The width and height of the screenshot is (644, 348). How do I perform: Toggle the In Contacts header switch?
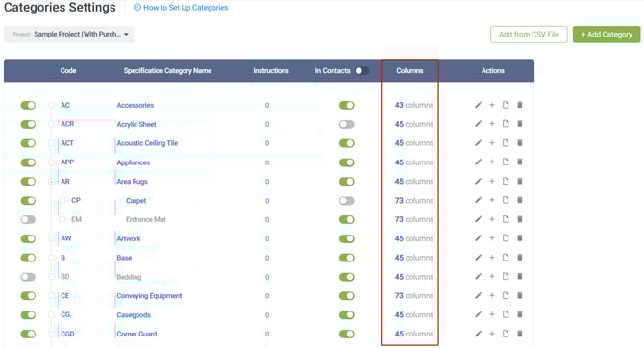click(x=361, y=71)
